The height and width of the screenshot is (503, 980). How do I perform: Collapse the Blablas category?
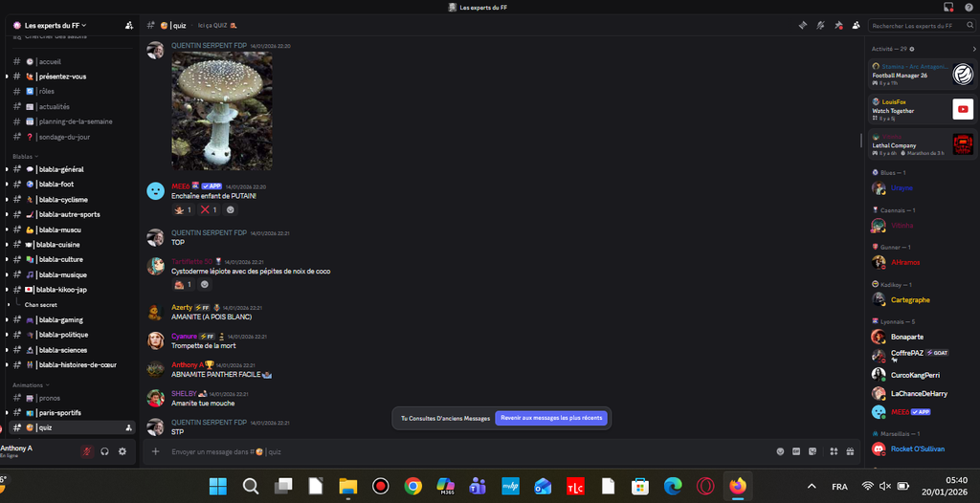click(x=25, y=156)
